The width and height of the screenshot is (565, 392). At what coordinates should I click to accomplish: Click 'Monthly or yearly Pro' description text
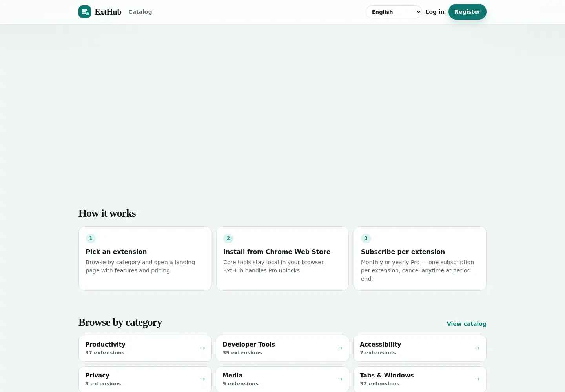point(417,270)
